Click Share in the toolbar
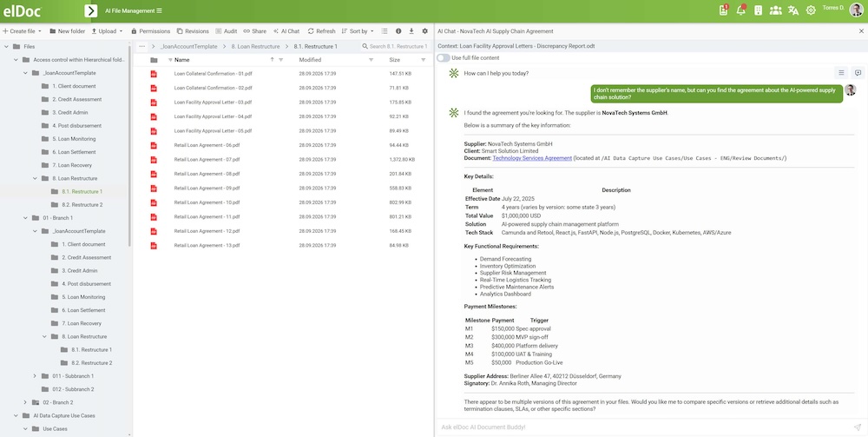 (254, 31)
